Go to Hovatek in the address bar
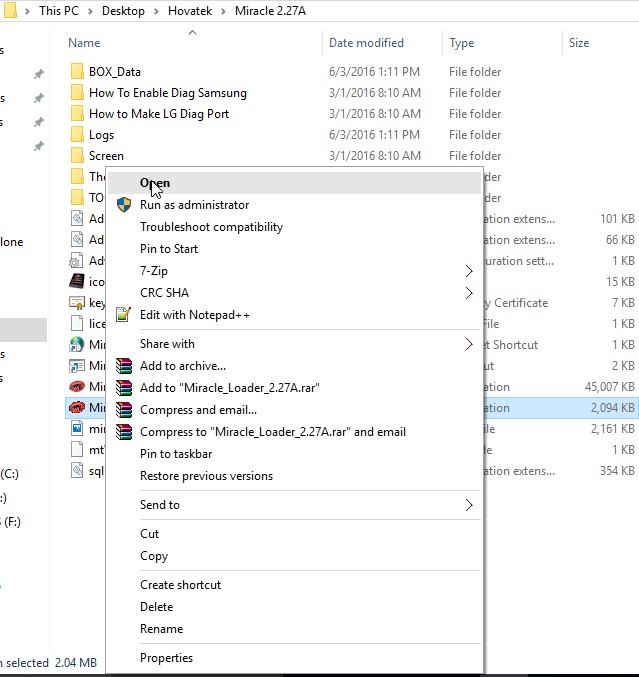639x677 pixels. pos(190,11)
